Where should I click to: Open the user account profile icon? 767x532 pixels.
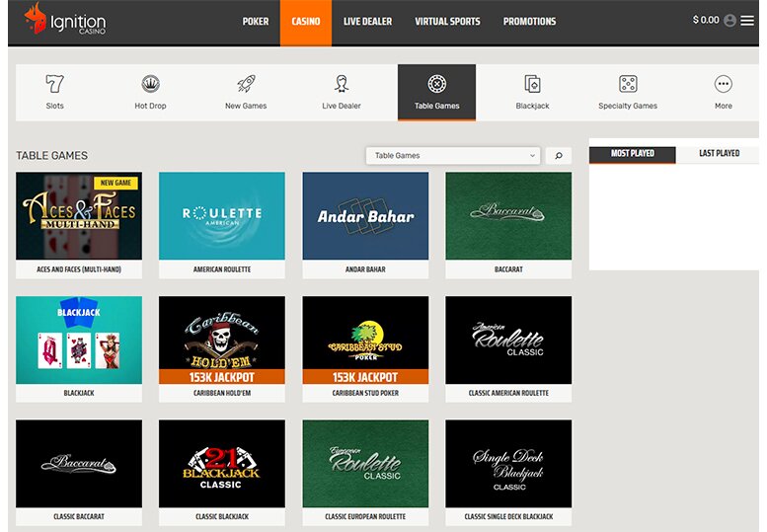(729, 21)
